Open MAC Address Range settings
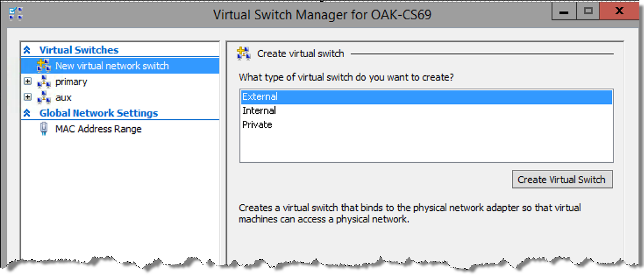This screenshot has height=275, width=644. pyautogui.click(x=99, y=128)
